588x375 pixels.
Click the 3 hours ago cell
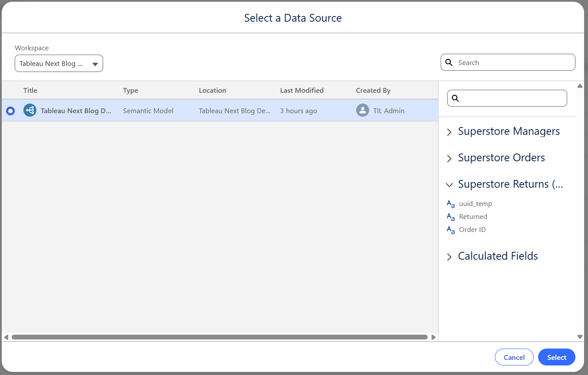[299, 111]
